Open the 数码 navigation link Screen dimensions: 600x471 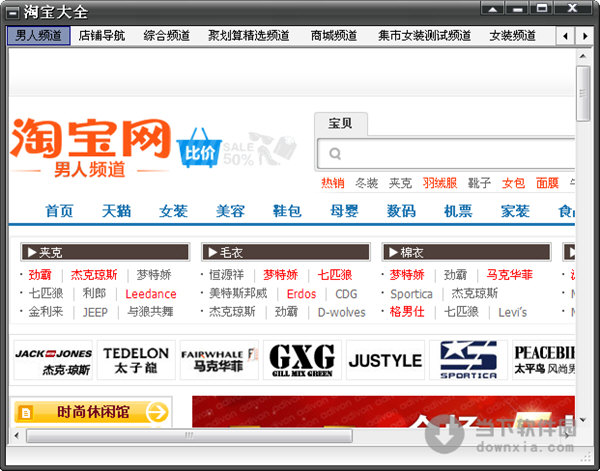click(401, 211)
